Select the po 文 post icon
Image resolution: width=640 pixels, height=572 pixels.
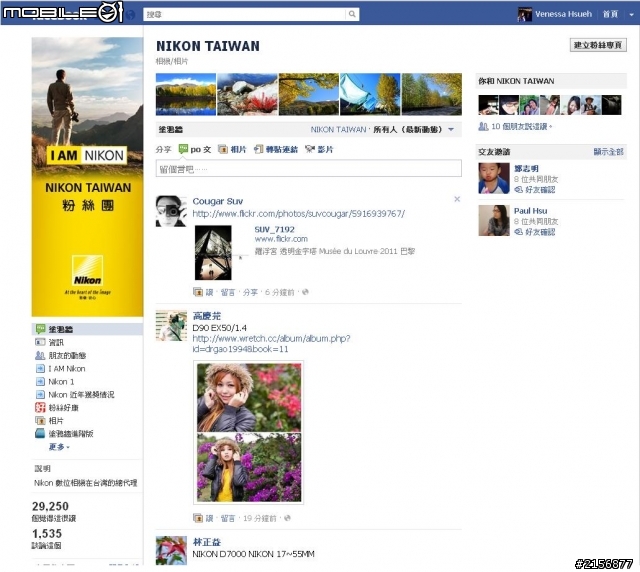(x=184, y=149)
